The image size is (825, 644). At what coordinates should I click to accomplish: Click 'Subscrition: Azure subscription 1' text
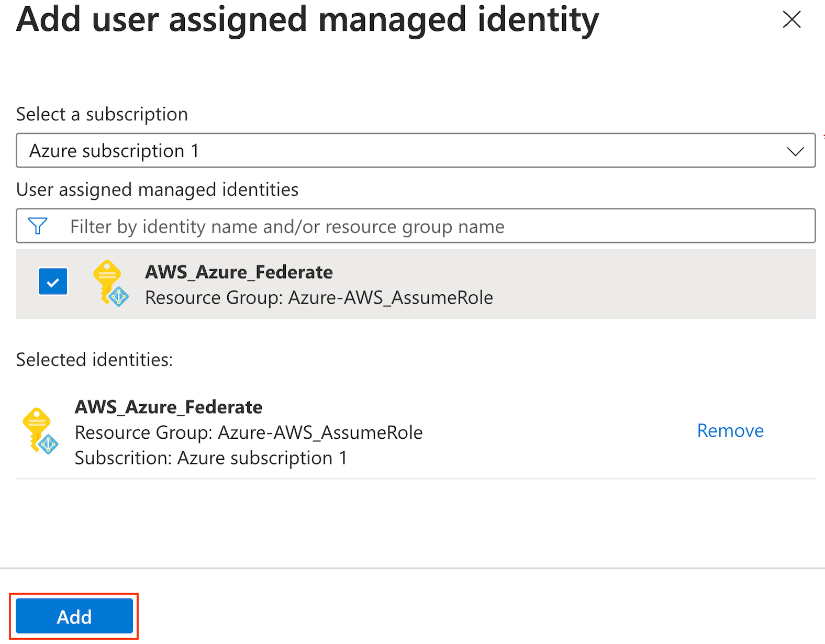coord(211,458)
